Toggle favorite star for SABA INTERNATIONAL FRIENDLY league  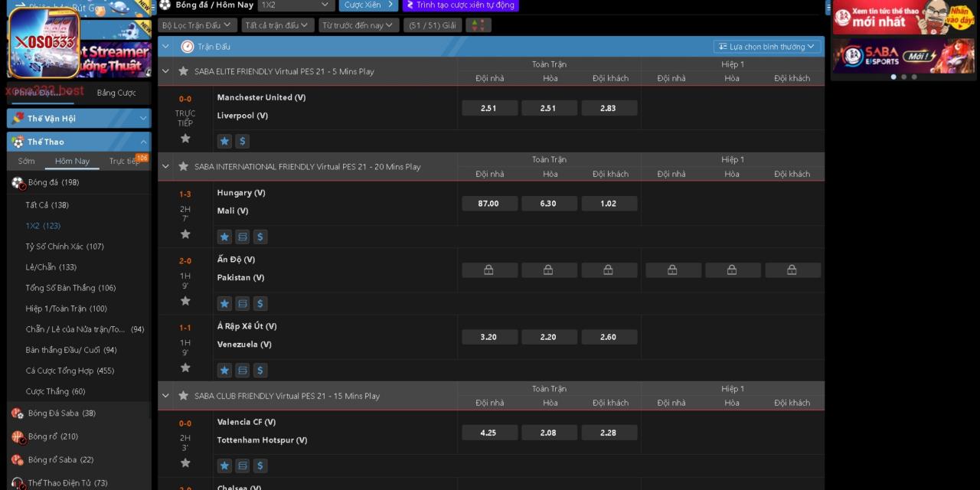click(x=183, y=166)
